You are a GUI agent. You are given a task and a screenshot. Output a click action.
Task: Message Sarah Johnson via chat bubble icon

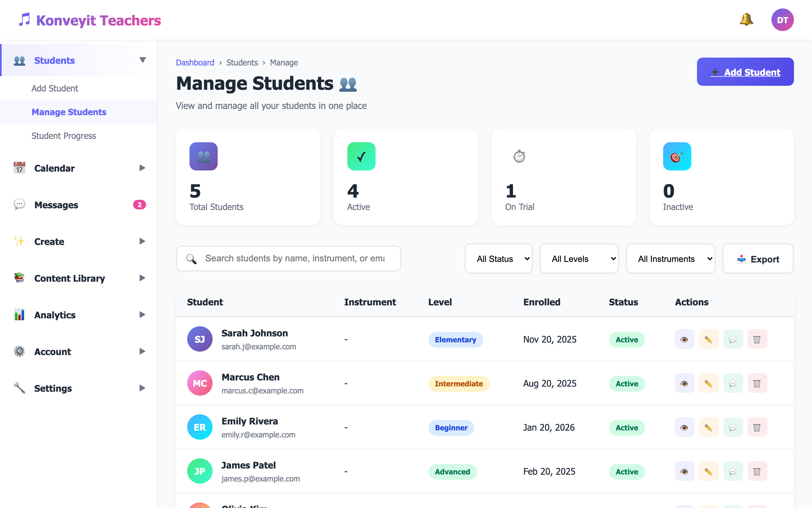tap(733, 339)
